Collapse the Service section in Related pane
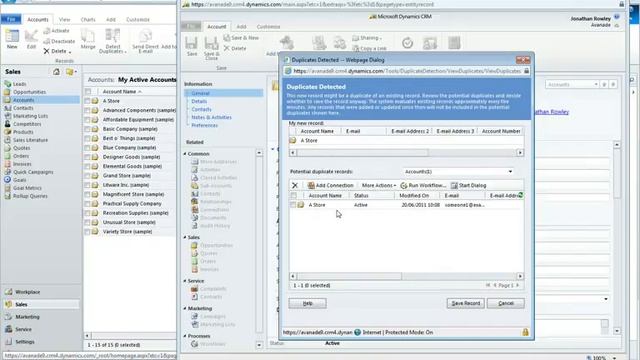Screen dimensions: 640x360 185,281
